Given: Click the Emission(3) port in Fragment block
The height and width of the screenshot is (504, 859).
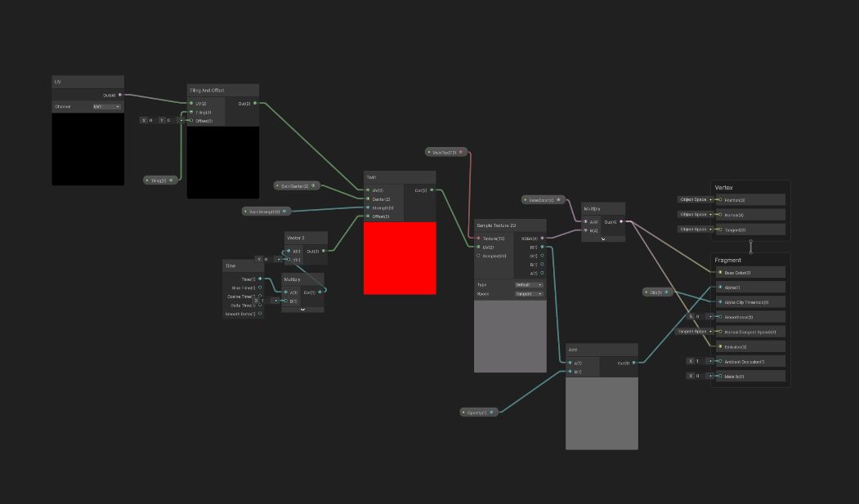Looking at the screenshot, I should [x=719, y=346].
